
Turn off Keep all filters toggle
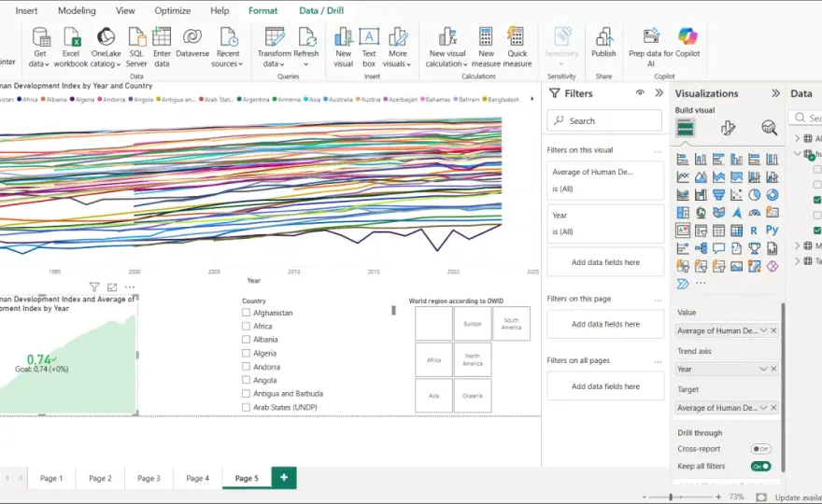760,467
